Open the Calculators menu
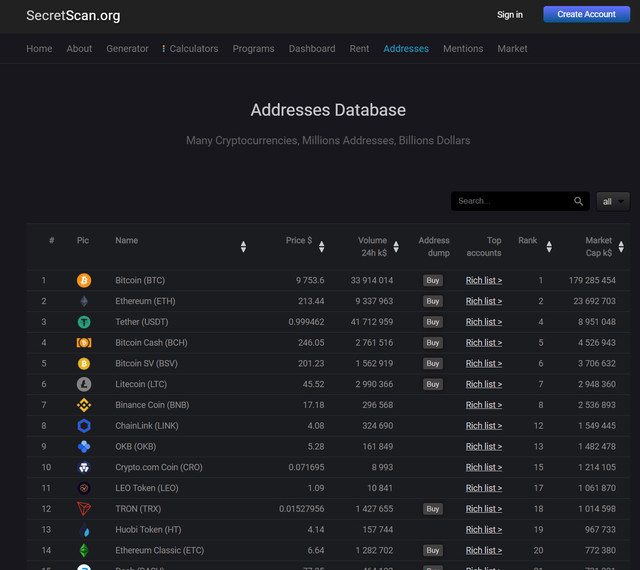This screenshot has height=570, width=640. tap(190, 49)
